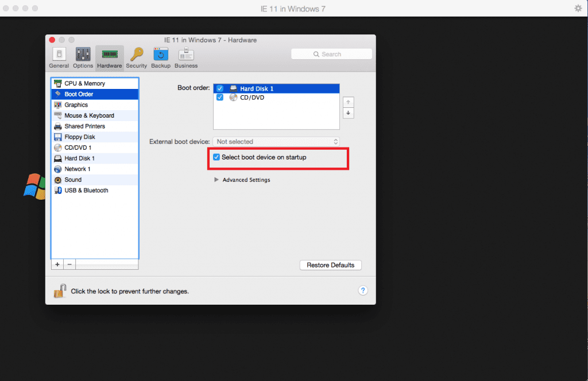Viewport: 588px width, 381px height.
Task: Select Network 1 in the hardware list
Action: click(x=76, y=169)
